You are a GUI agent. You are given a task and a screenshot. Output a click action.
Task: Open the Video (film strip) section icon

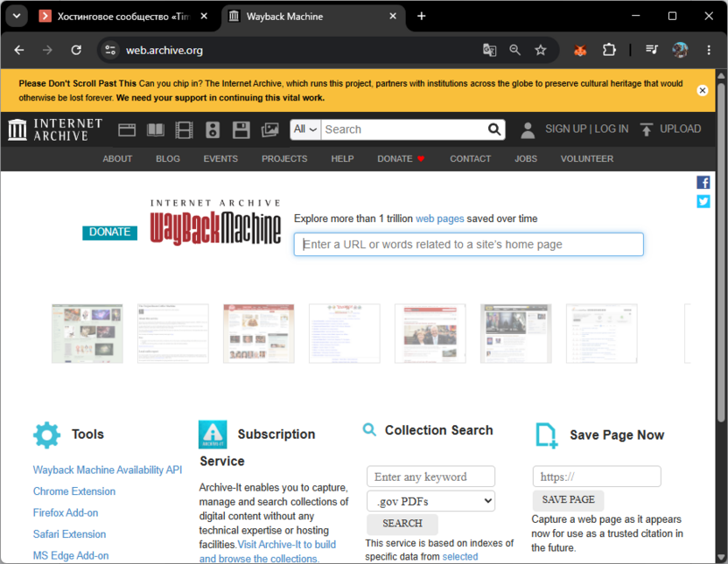184,130
